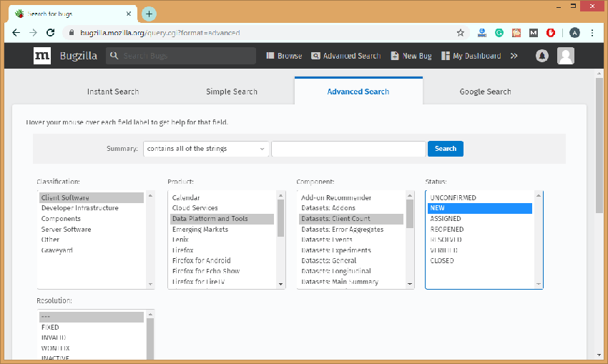This screenshot has width=608, height=364.
Task: Open Advanced Search in the header
Action: (346, 56)
